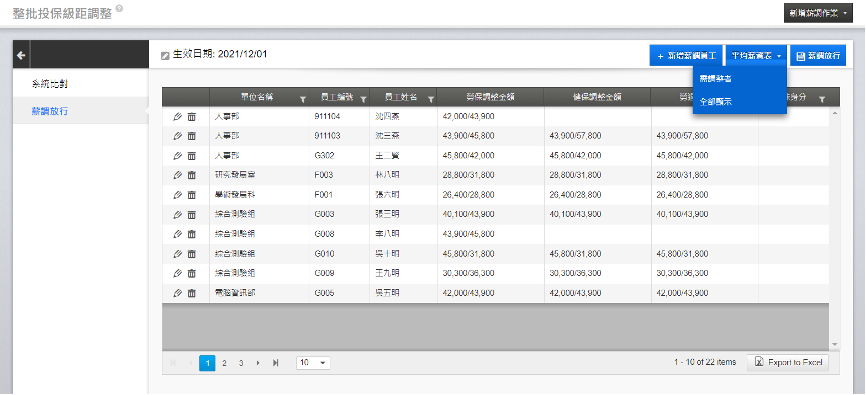Export the table to Excel

(x=788, y=362)
